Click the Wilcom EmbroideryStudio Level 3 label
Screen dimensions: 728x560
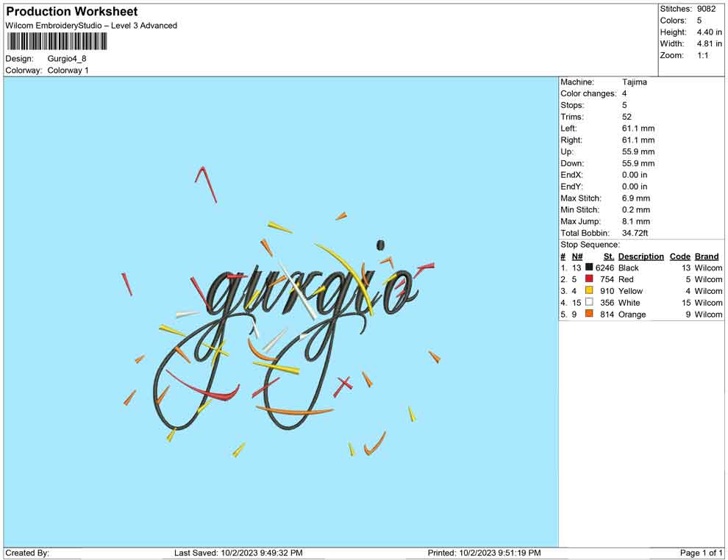click(90, 25)
